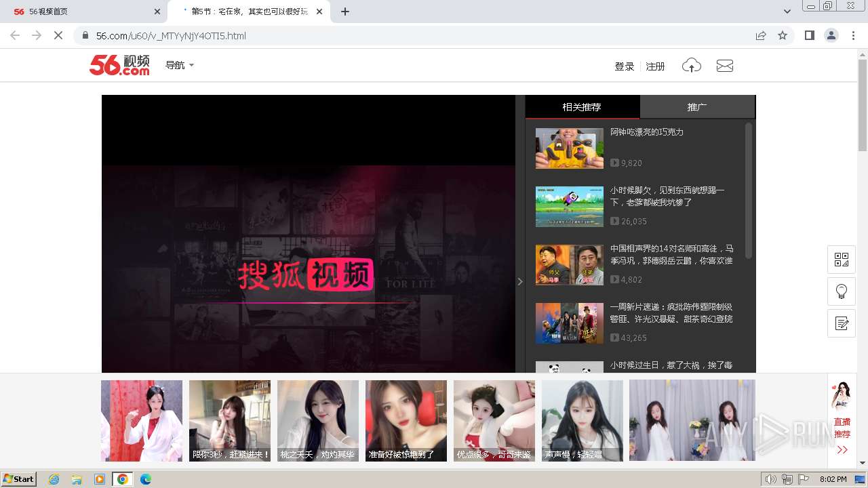
Task: Click the volume tray icon
Action: pos(770,479)
